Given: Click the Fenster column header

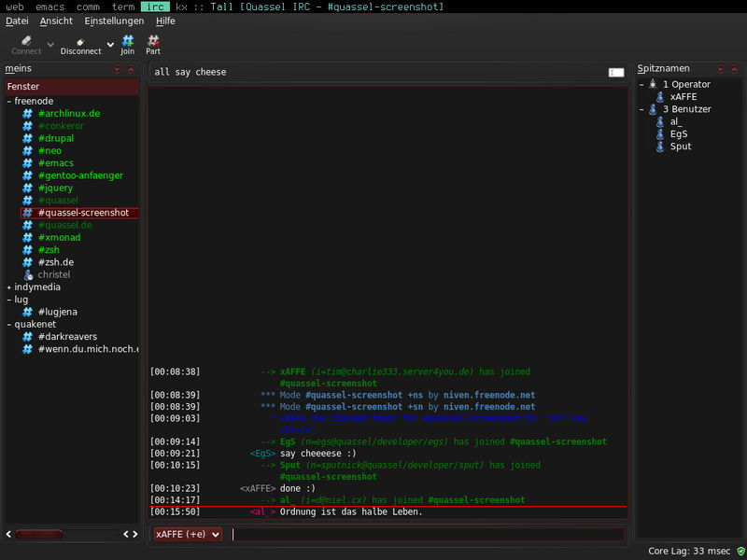Looking at the screenshot, I should [72, 87].
